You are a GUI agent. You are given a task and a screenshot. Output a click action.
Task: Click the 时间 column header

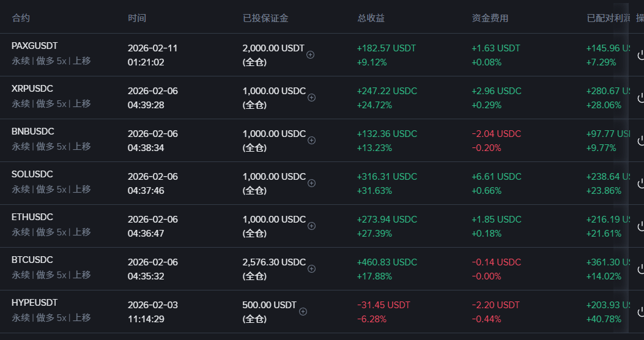[x=137, y=18]
